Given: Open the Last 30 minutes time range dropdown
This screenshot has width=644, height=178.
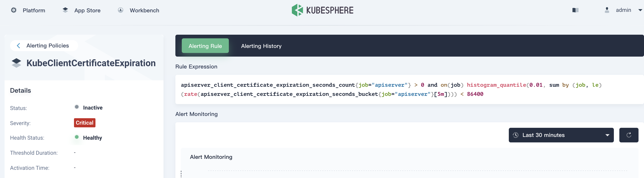Looking at the screenshot, I should click(x=561, y=135).
